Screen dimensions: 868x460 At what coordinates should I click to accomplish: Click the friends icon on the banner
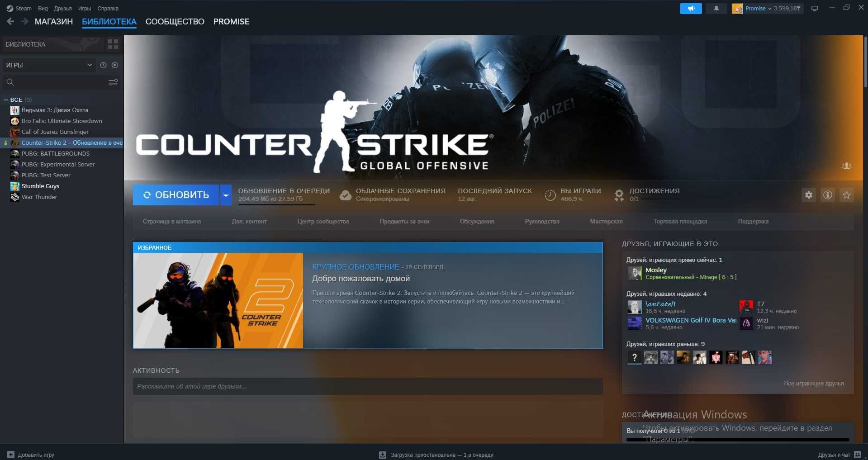pos(846,166)
